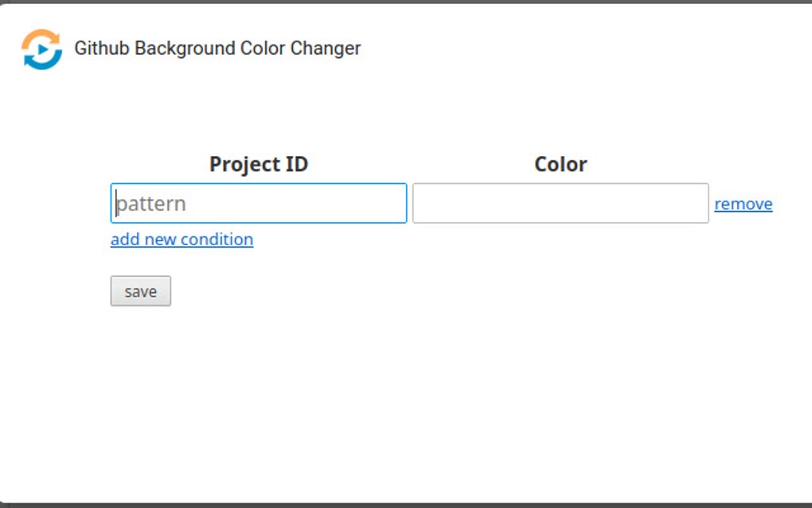Click the field under the Color heading
The image size is (812, 508).
[560, 204]
